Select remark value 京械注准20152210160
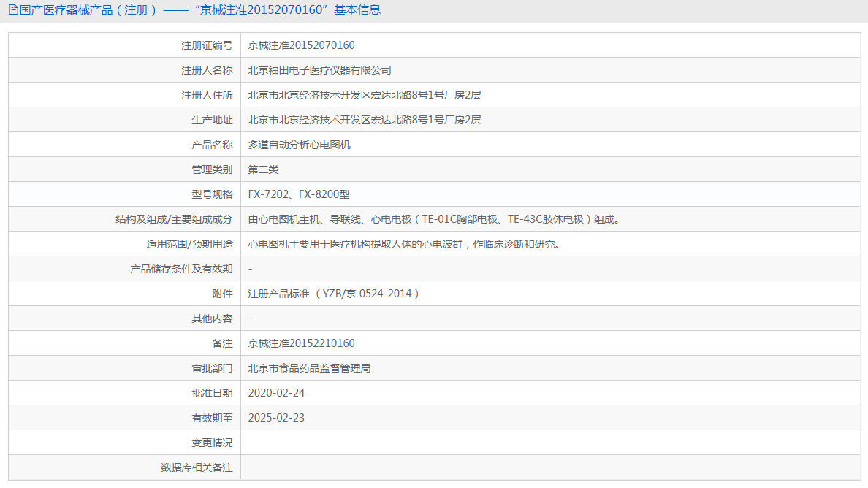The image size is (868, 488). (x=301, y=343)
